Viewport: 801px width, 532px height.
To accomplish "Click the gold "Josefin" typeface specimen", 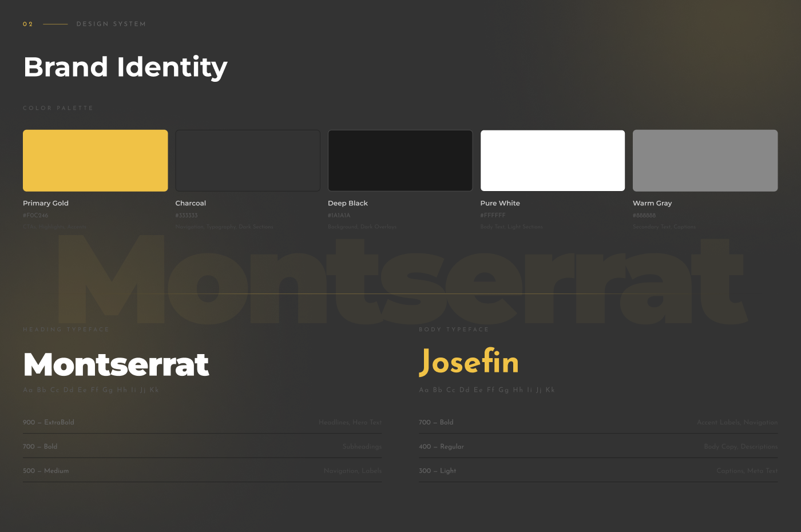I will click(x=469, y=362).
